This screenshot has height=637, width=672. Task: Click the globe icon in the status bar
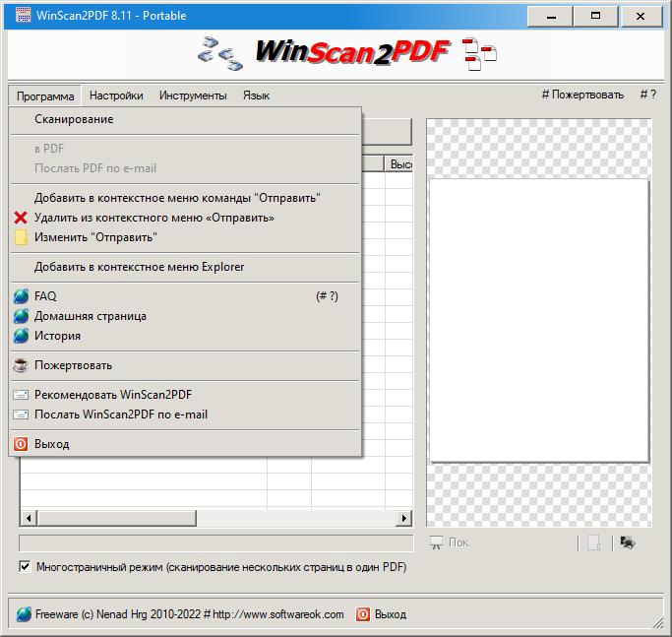(24, 614)
